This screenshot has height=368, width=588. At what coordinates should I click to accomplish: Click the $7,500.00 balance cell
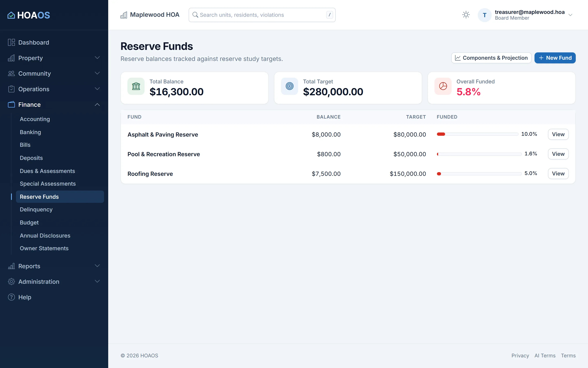pos(326,174)
